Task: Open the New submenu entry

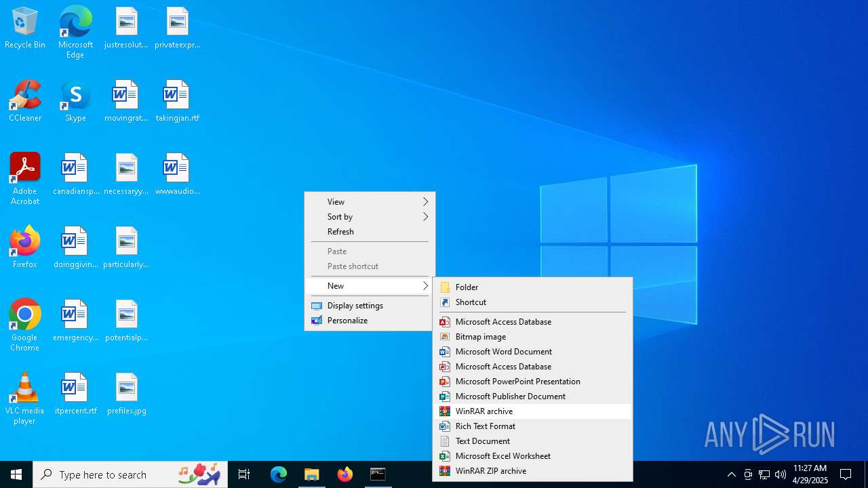Action: point(370,286)
